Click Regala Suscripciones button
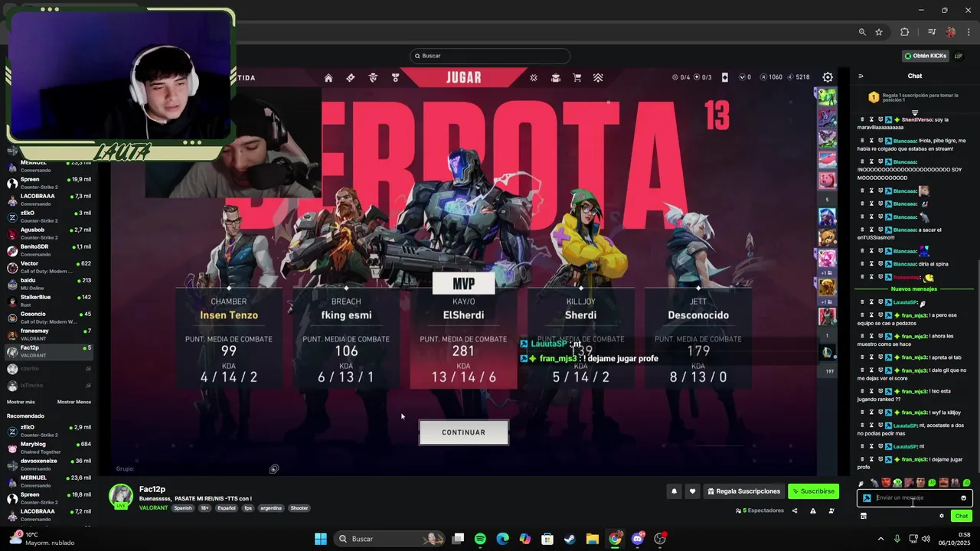The image size is (980, 551). click(744, 491)
